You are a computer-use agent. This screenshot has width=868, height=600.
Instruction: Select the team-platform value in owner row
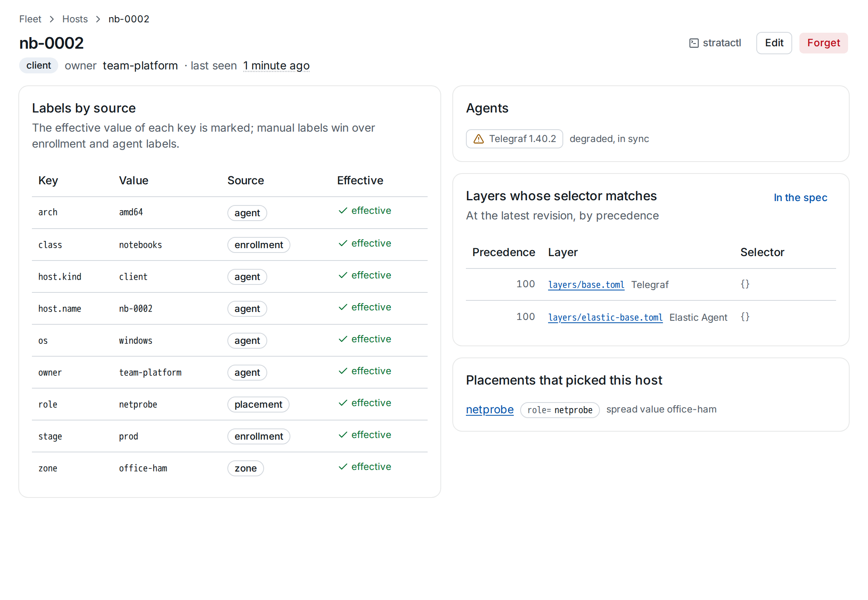pos(150,373)
